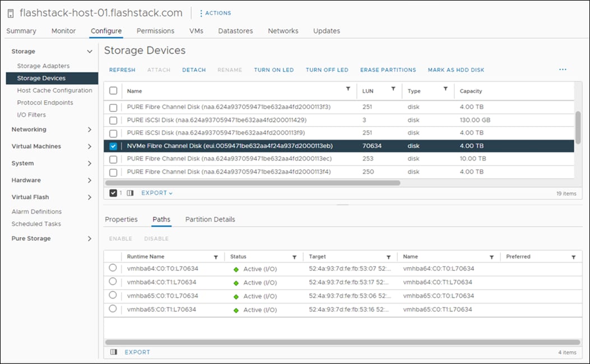Viewport: 590px width, 364px height.
Task: Switch to the Monitor tab
Action: 63,31
